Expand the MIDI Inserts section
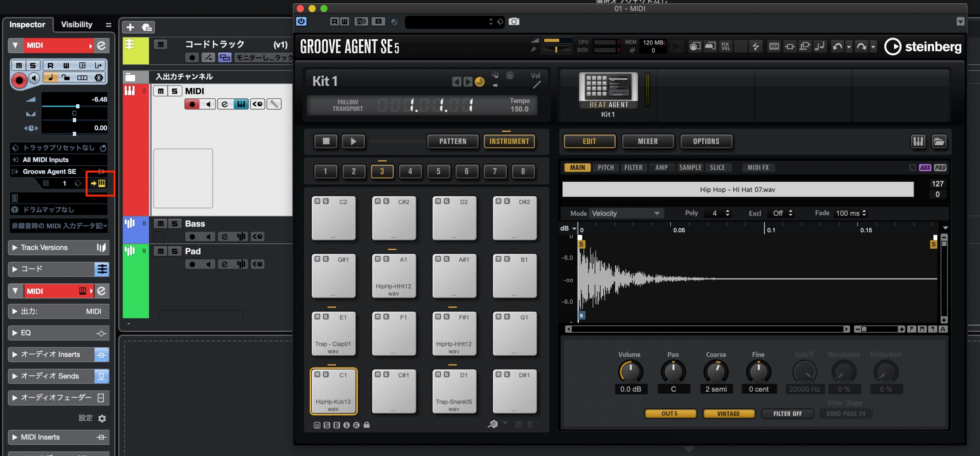Image resolution: width=980 pixels, height=456 pixels. [15, 437]
